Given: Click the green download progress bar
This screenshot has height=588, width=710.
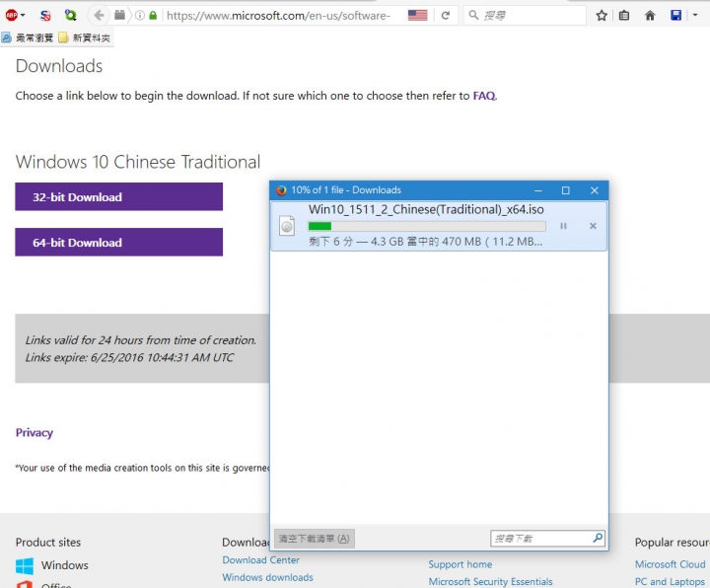Looking at the screenshot, I should (427, 226).
